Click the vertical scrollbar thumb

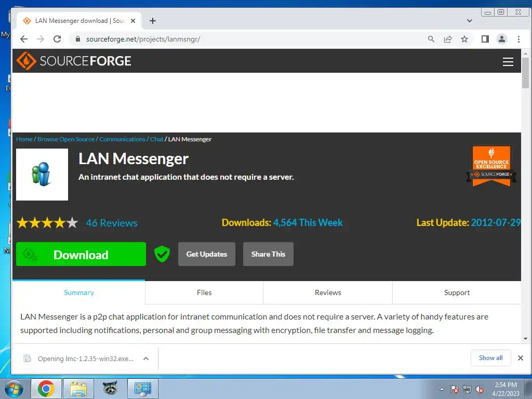coord(525,73)
